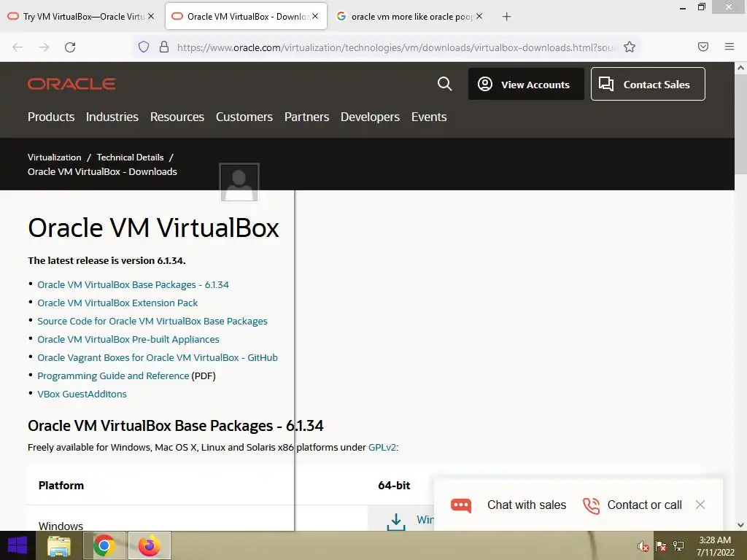Click the Windows download arrow icon
747x560 pixels.
click(x=396, y=521)
